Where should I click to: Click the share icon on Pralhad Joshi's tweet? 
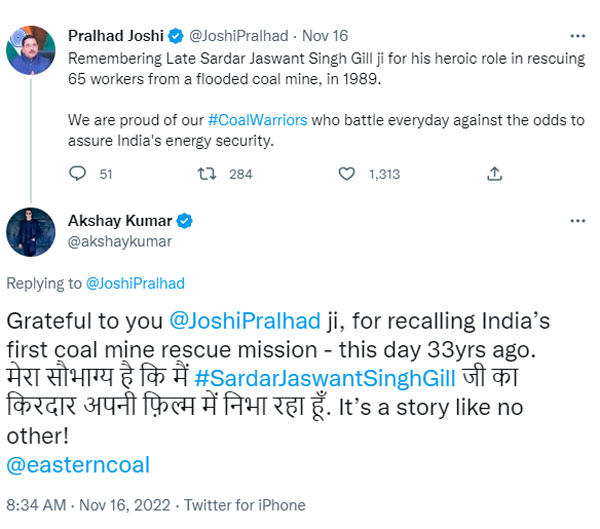[x=494, y=174]
